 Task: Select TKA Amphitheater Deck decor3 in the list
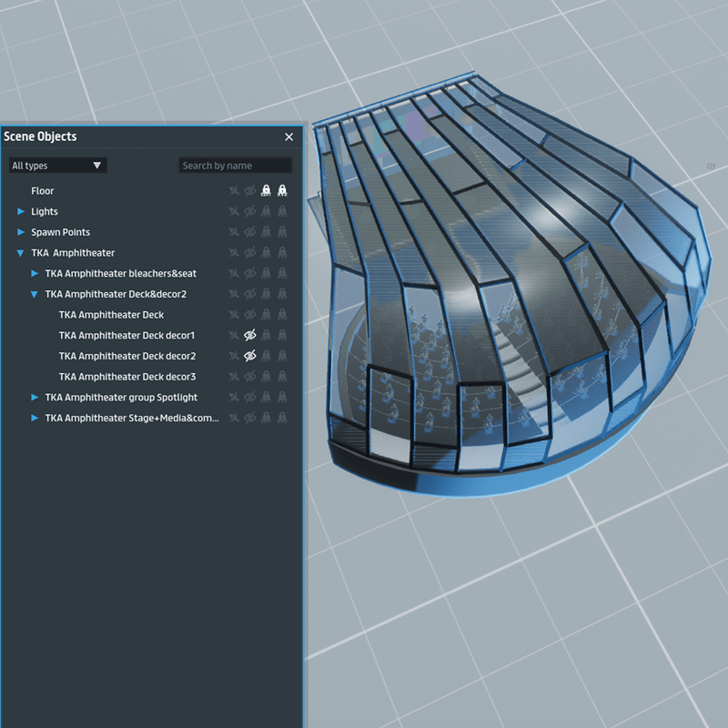[x=126, y=377]
